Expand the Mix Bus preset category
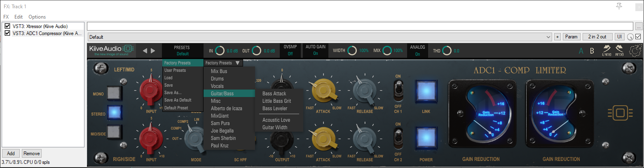The height and width of the screenshot is (168, 644). [x=229, y=71]
